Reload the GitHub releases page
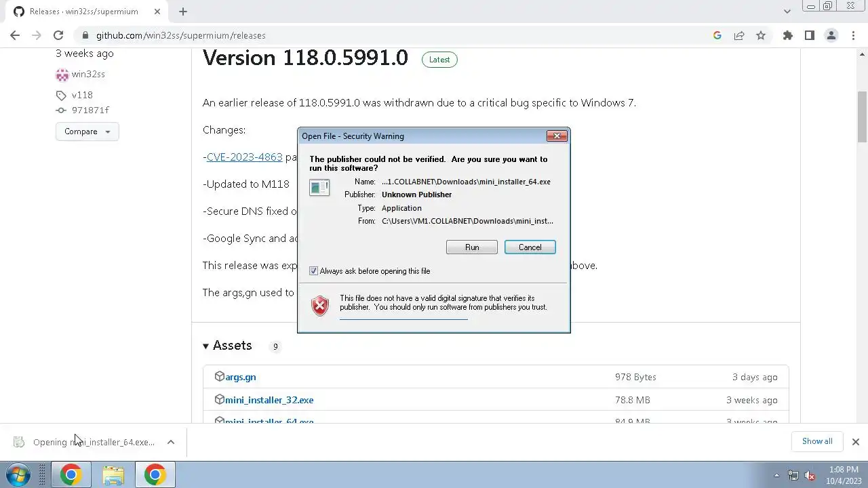The image size is (868, 488). [x=58, y=35]
